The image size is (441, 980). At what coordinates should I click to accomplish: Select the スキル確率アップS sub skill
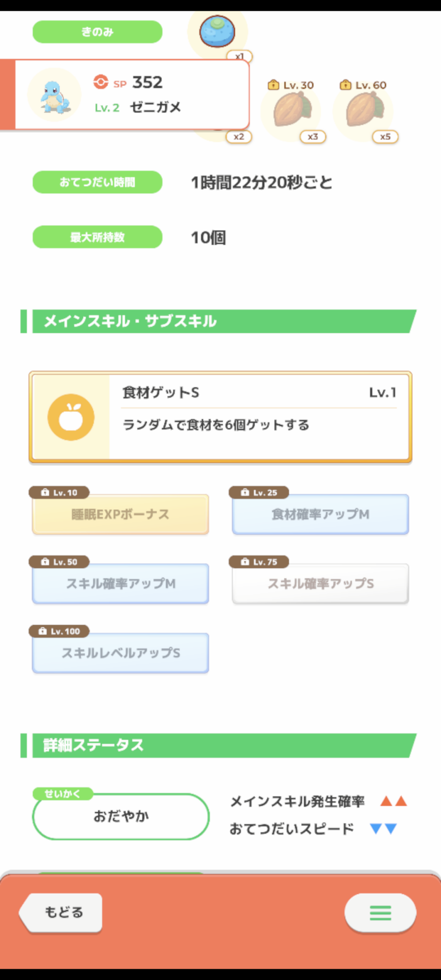[320, 584]
